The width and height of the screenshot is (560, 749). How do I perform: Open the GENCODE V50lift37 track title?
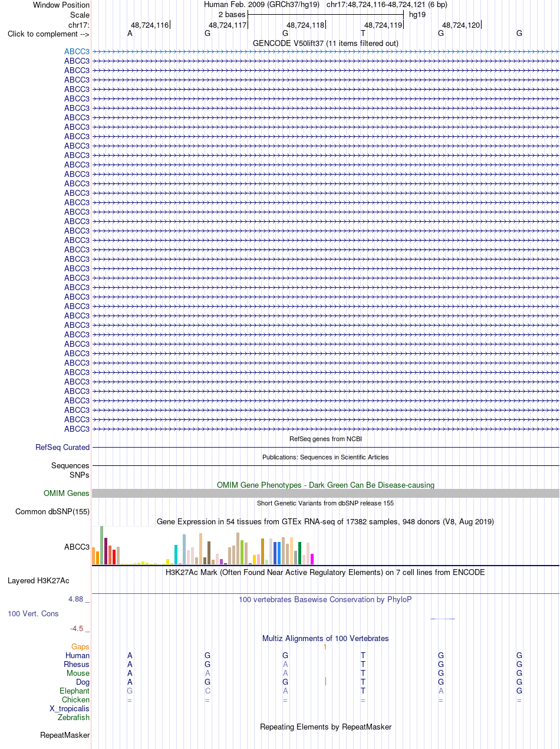(x=325, y=43)
